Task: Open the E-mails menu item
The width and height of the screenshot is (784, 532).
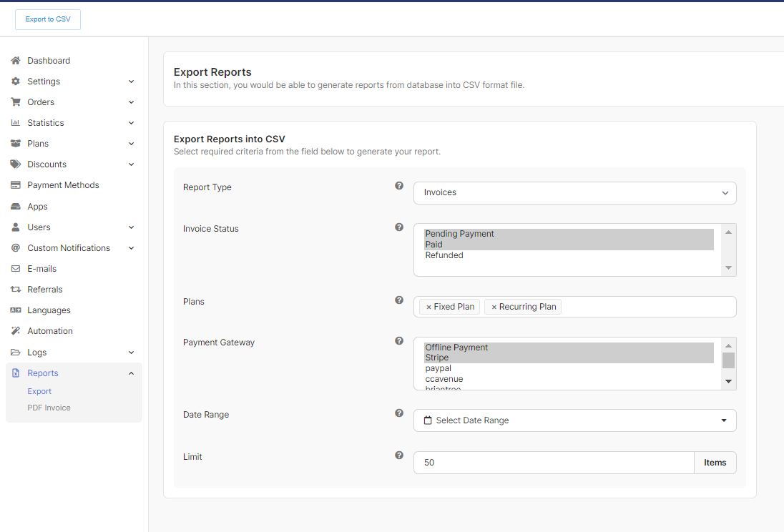Action: (42, 268)
